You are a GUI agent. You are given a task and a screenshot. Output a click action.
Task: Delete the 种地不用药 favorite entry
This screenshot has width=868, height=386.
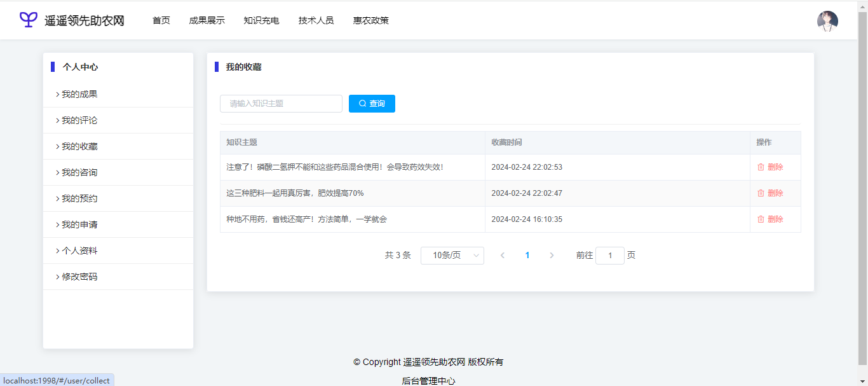coord(770,219)
